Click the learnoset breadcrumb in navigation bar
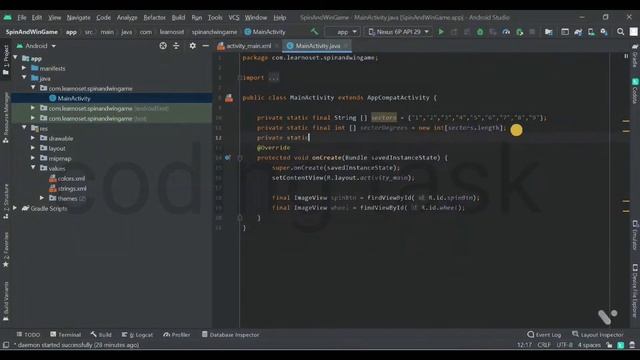640x360 pixels. pyautogui.click(x=171, y=32)
